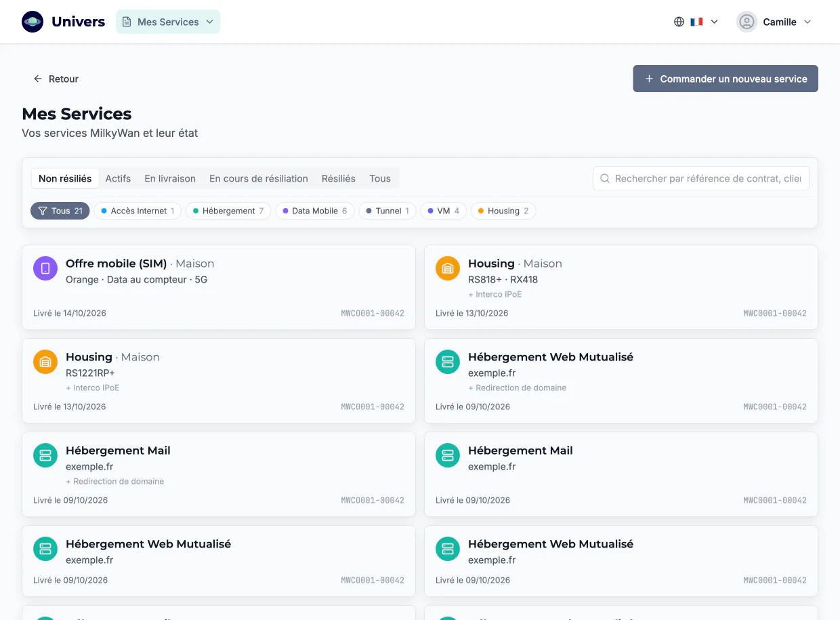Open the Camille account menu chevron

click(x=807, y=22)
